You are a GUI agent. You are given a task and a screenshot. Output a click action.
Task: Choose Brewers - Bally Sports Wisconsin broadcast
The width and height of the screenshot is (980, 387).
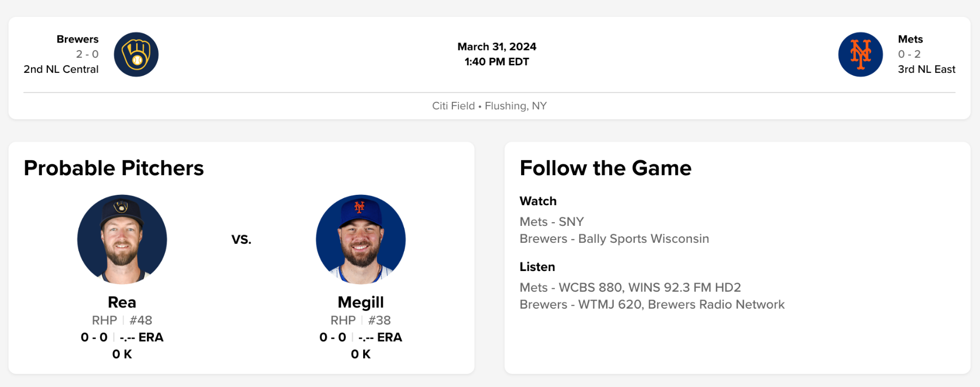click(x=614, y=238)
